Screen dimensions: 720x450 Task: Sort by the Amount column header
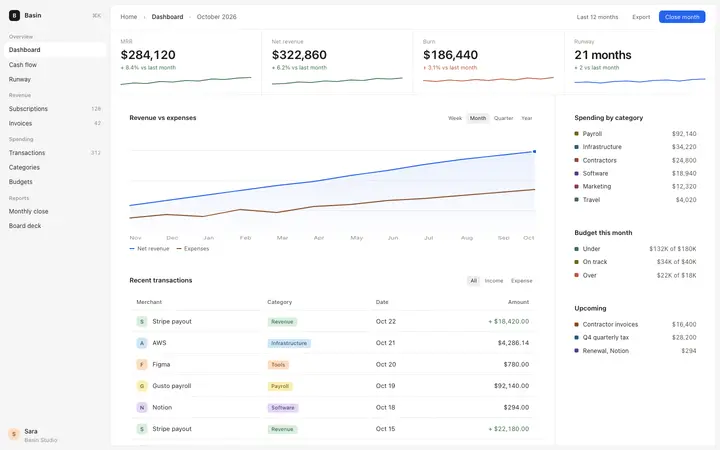(x=518, y=302)
